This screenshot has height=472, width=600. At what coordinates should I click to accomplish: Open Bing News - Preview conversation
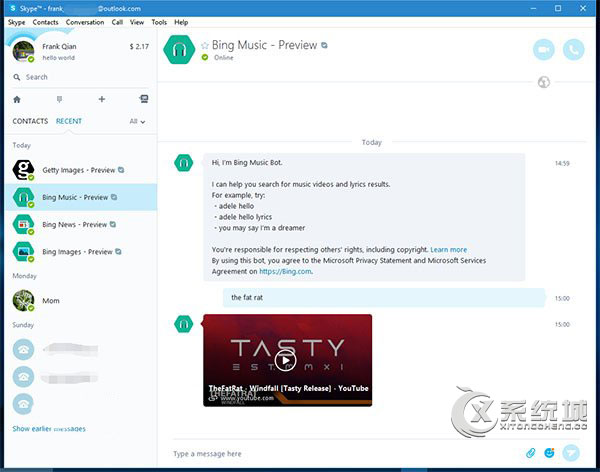point(81,224)
